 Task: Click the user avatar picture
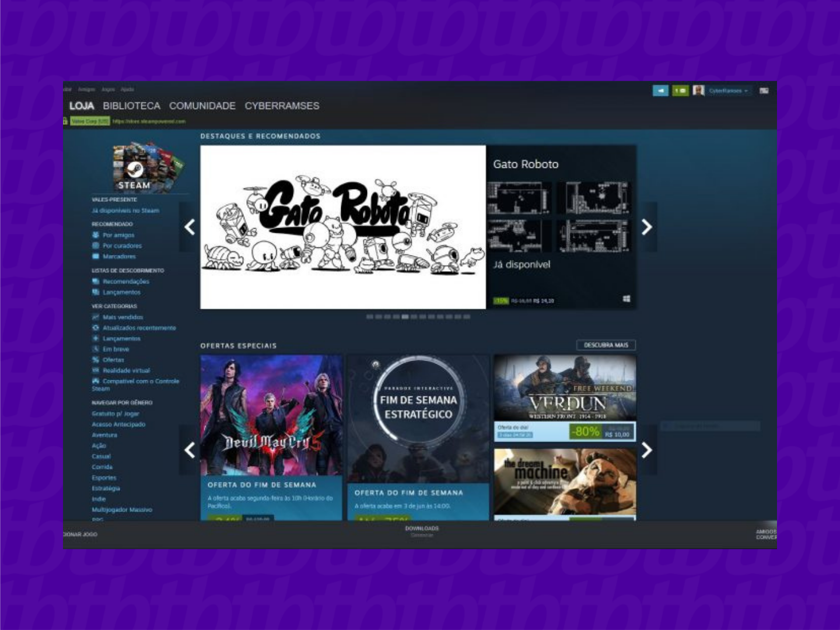pyautogui.click(x=698, y=90)
